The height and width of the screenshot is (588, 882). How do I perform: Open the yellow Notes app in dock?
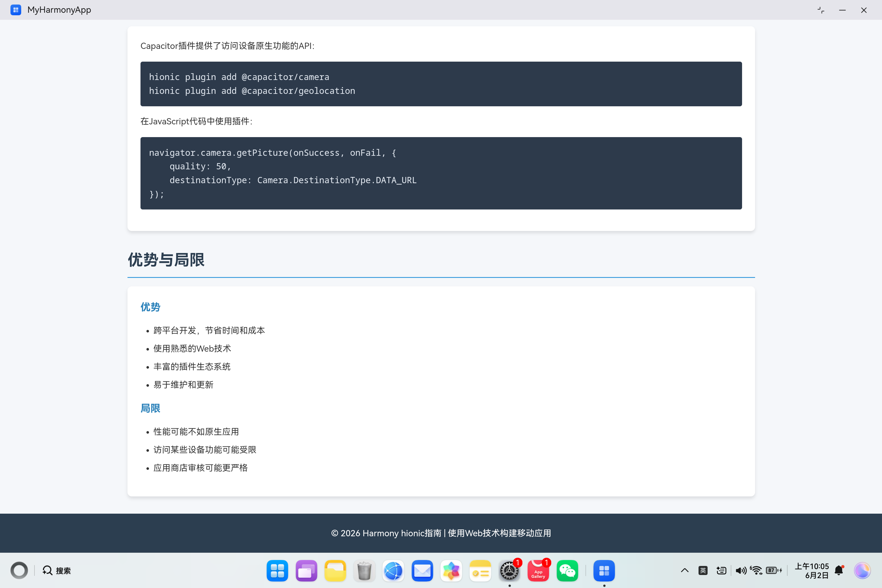pos(480,570)
